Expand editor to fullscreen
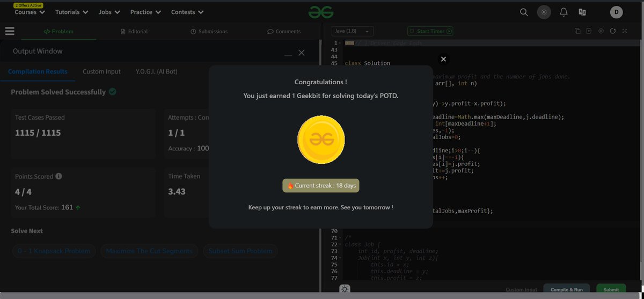Image resolution: width=644 pixels, height=299 pixels. [625, 31]
